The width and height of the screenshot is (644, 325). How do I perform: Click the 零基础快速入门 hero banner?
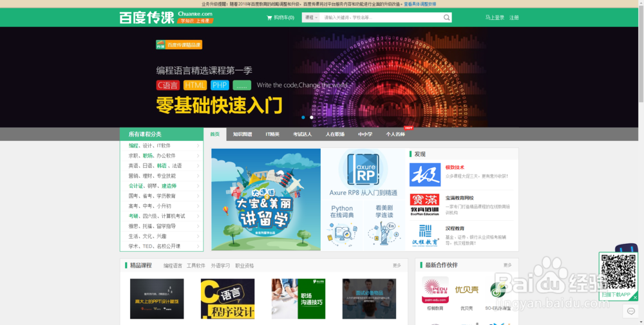click(219, 105)
